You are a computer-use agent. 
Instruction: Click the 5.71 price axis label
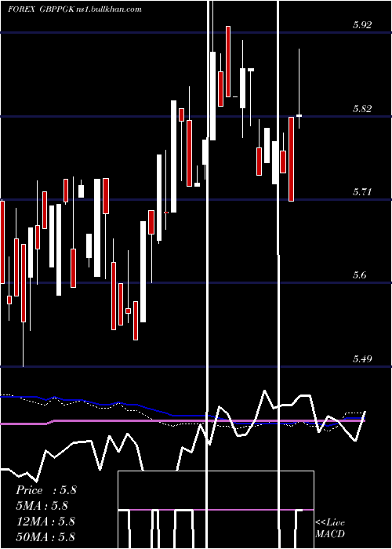click(x=361, y=192)
